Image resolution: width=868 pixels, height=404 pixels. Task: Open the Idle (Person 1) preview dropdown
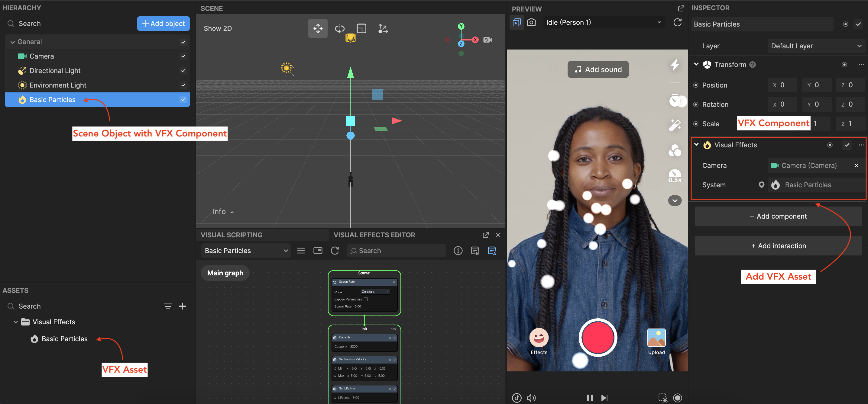point(603,22)
